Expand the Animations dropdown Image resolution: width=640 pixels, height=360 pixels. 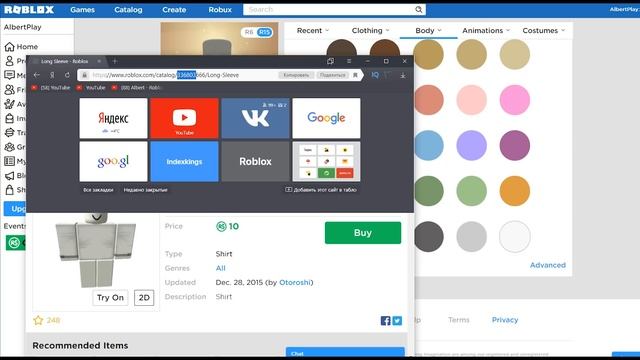point(486,31)
